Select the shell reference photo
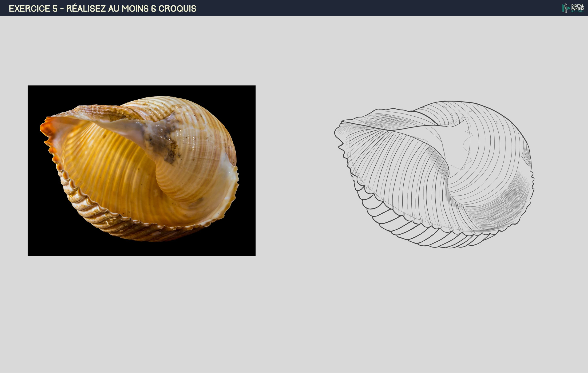 click(141, 171)
